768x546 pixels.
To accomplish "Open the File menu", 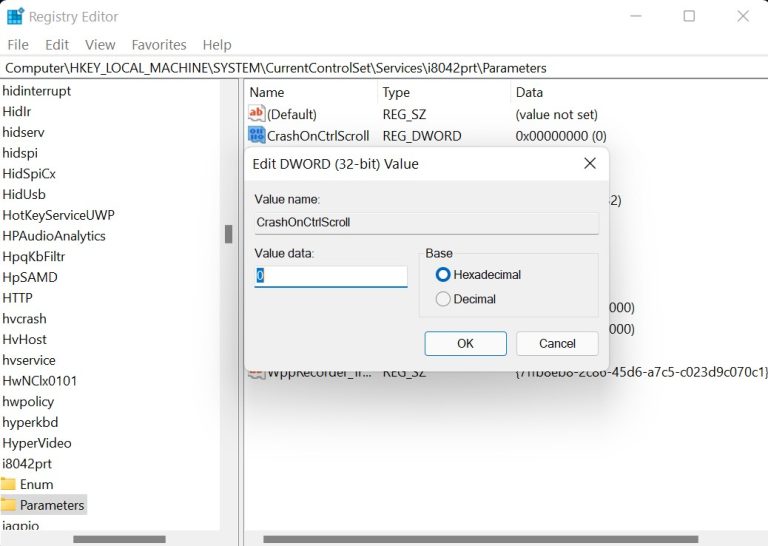I will [x=18, y=45].
